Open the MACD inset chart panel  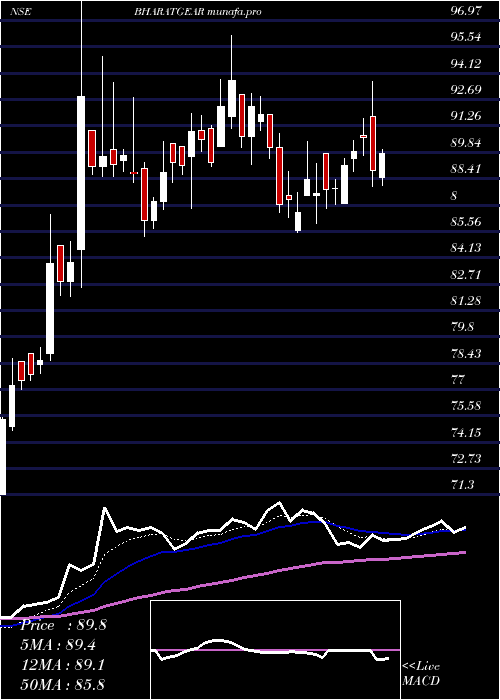point(275,650)
